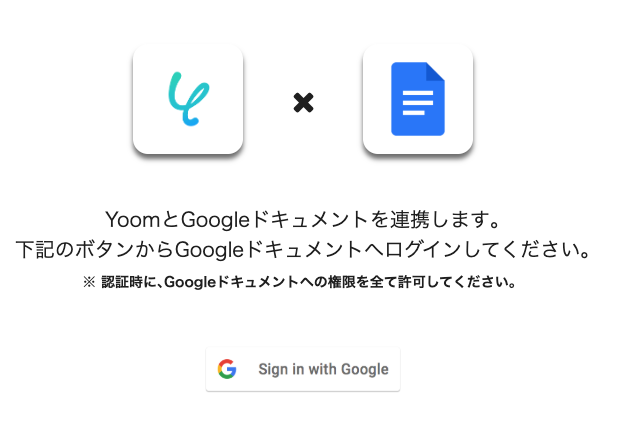Click "Google" in the first heading line
Screen dimensions: 626x447
tap(216, 221)
